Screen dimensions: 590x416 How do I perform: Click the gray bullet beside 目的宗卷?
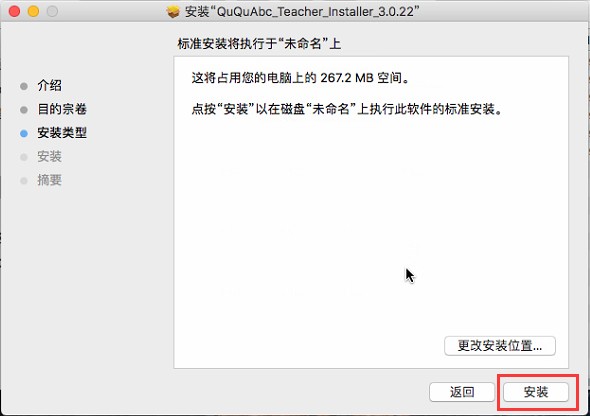(24, 110)
